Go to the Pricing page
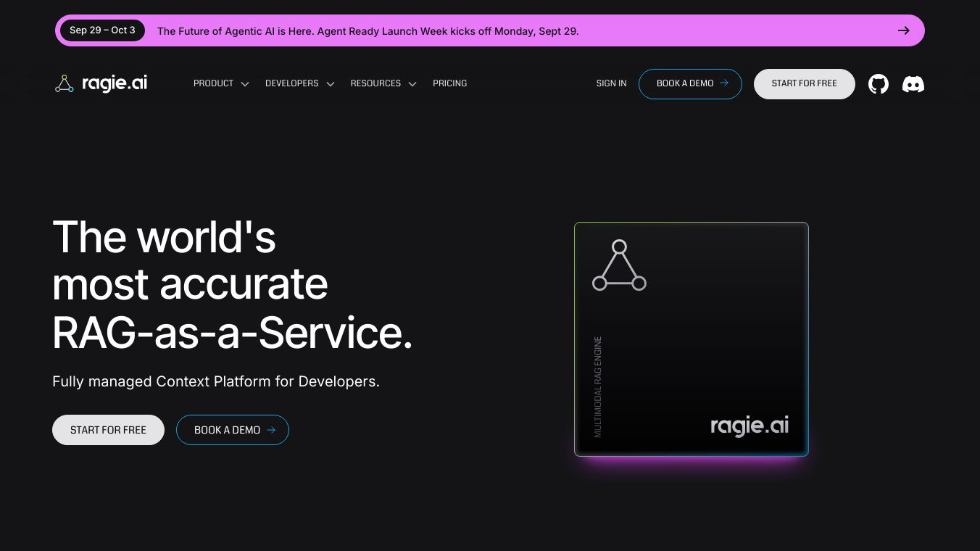The width and height of the screenshot is (980, 551). (x=450, y=83)
